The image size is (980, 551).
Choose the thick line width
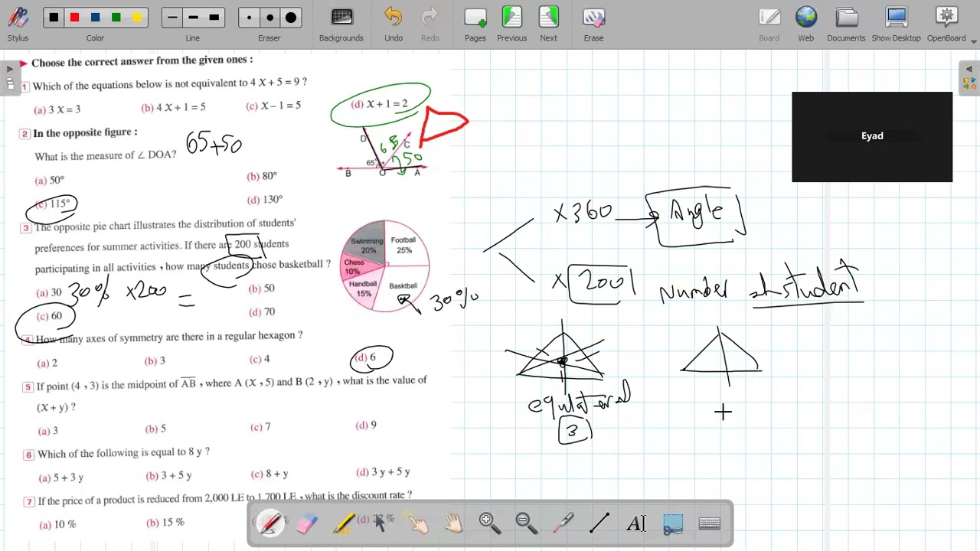tap(214, 18)
